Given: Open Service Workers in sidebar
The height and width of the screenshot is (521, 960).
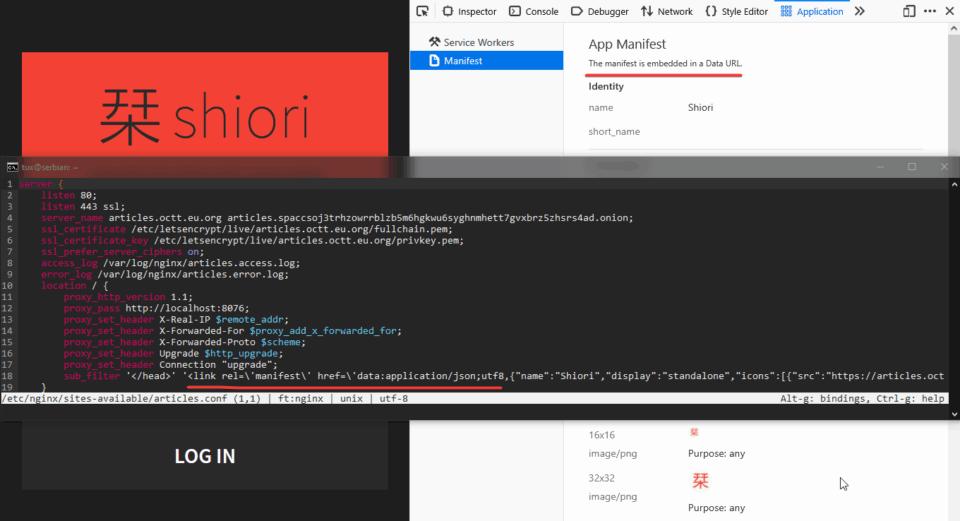Looking at the screenshot, I should coord(471,42).
